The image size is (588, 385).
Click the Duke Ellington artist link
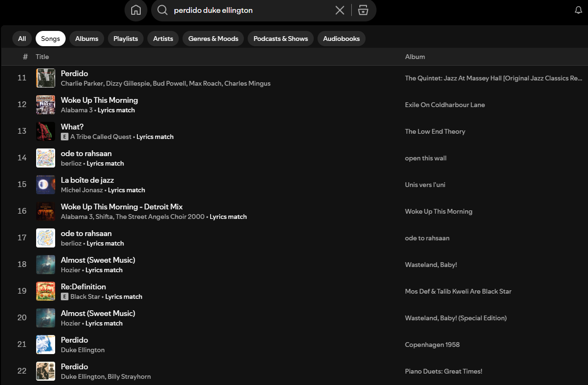pos(83,350)
